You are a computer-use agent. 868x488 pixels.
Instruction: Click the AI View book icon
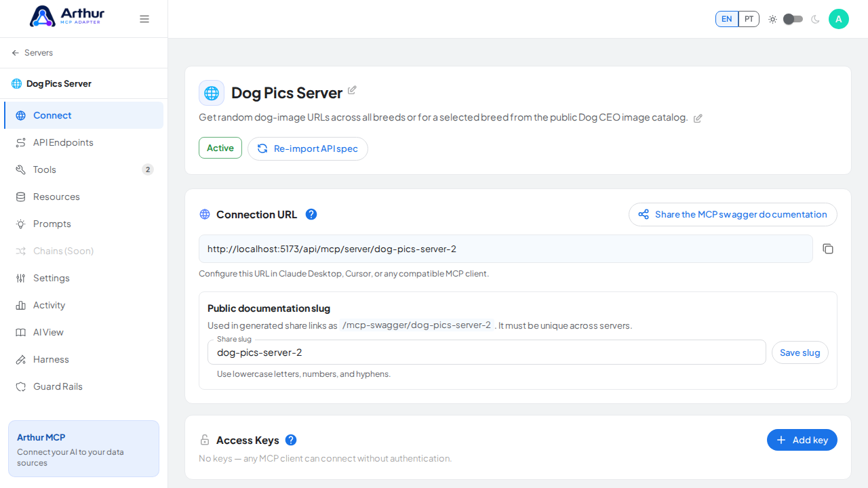(x=21, y=332)
